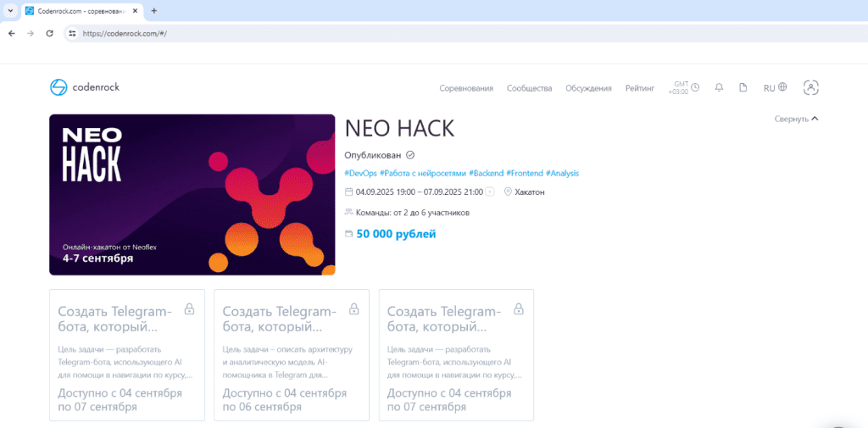
Task: Open the Рейтинг page
Action: point(640,88)
